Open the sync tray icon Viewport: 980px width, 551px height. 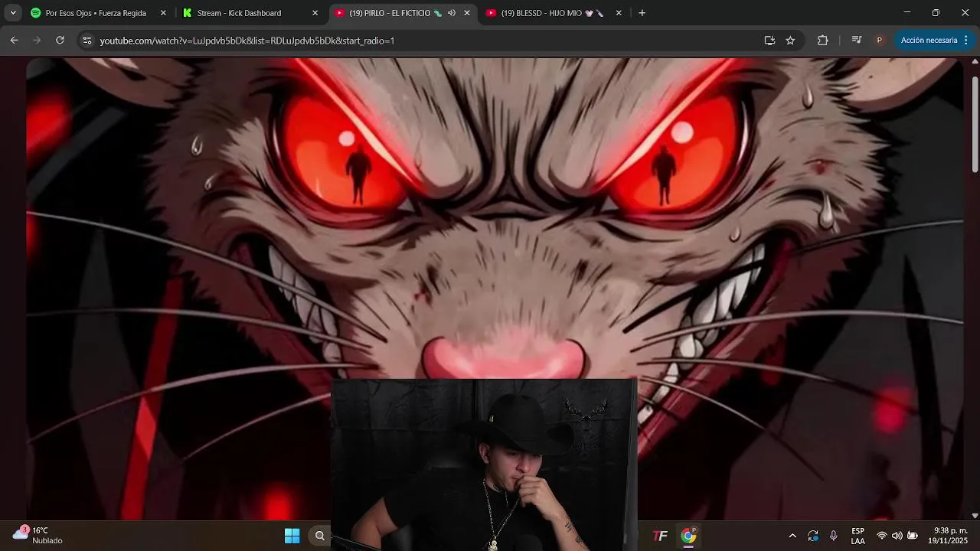click(813, 536)
